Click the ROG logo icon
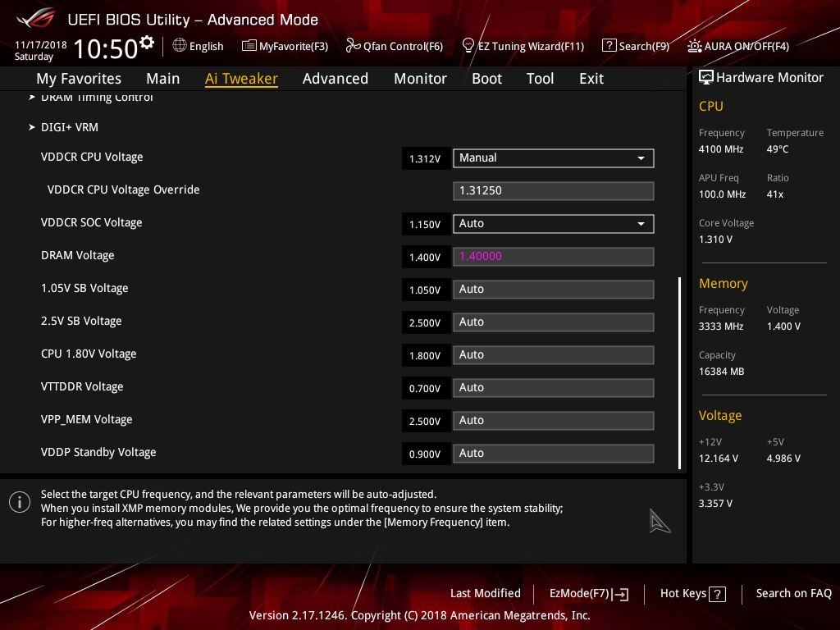The width and height of the screenshot is (840, 630). pyautogui.click(x=35, y=19)
